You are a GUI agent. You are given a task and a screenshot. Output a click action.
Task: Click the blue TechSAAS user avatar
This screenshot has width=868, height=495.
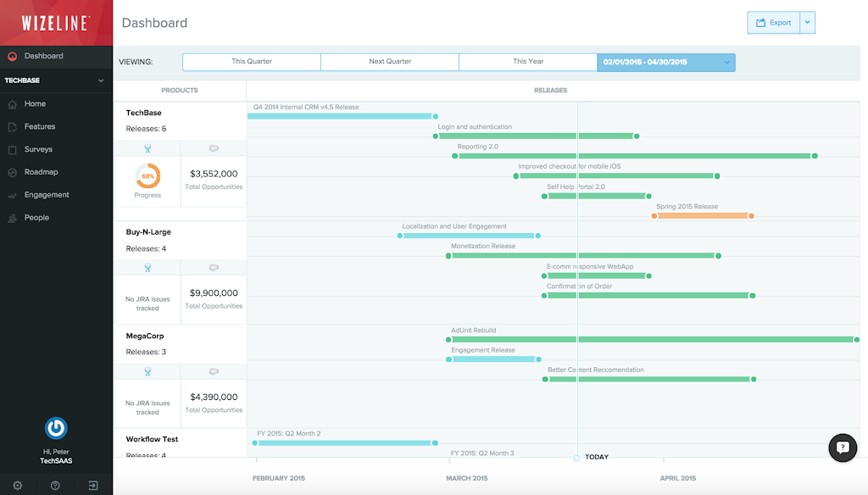tap(56, 428)
